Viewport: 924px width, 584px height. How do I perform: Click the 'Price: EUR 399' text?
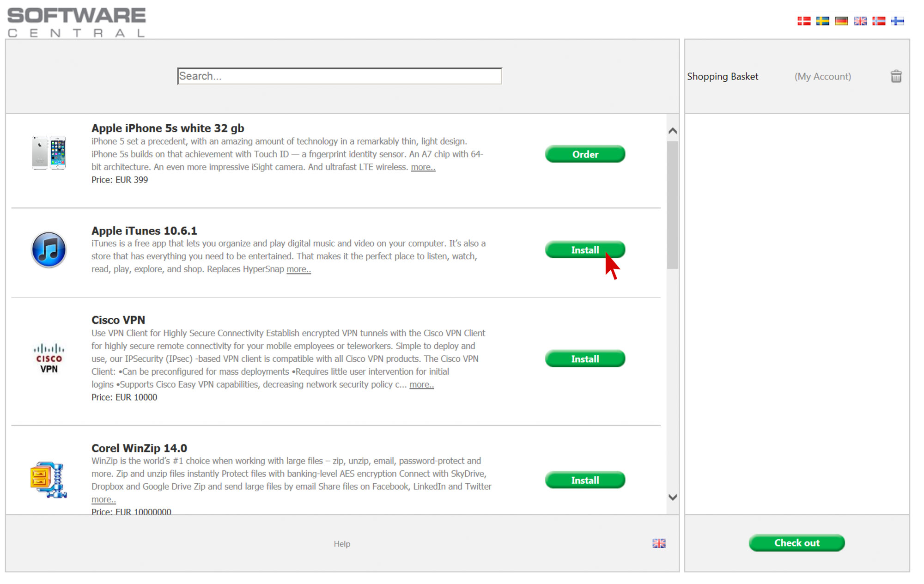120,180
